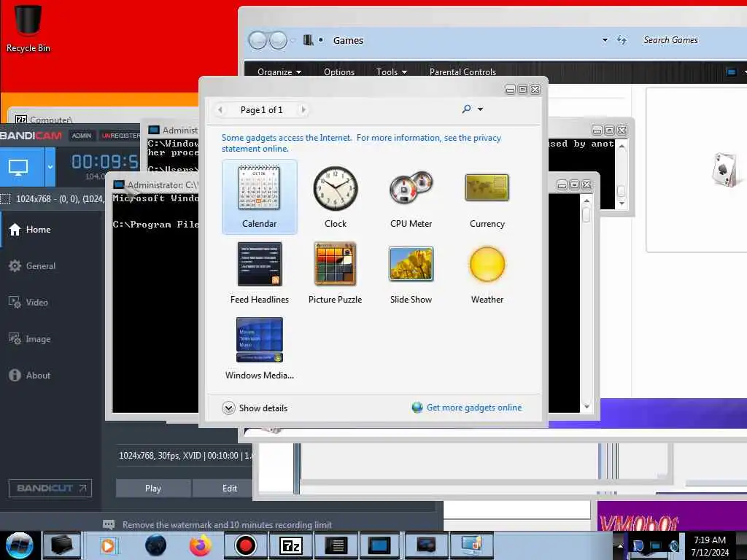Open gadget search options dropdown arrow
Image resolution: width=747 pixels, height=560 pixels.
point(480,109)
